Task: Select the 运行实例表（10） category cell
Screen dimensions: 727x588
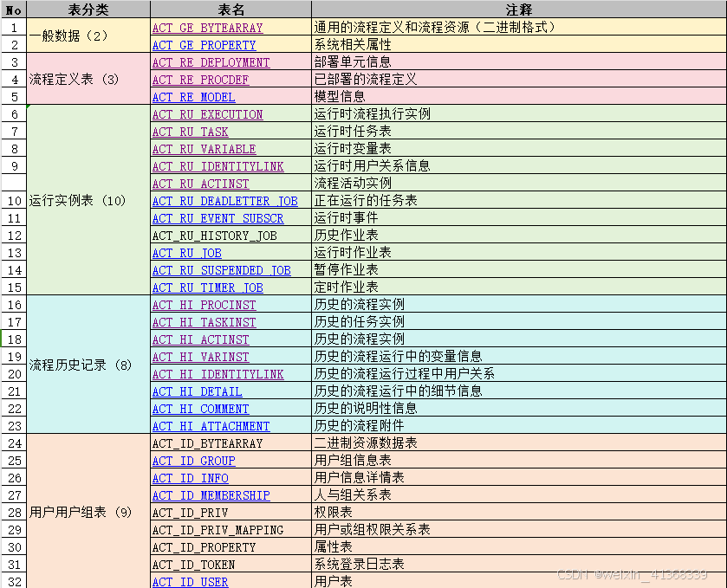Action: 88,201
